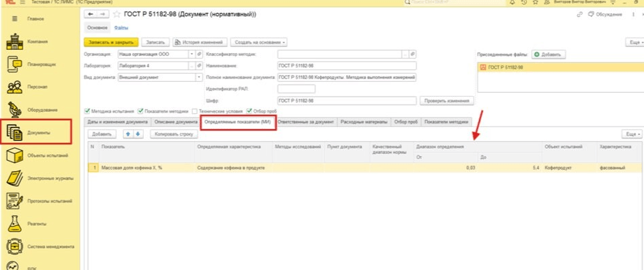Open the history clock icon

(523, 2)
